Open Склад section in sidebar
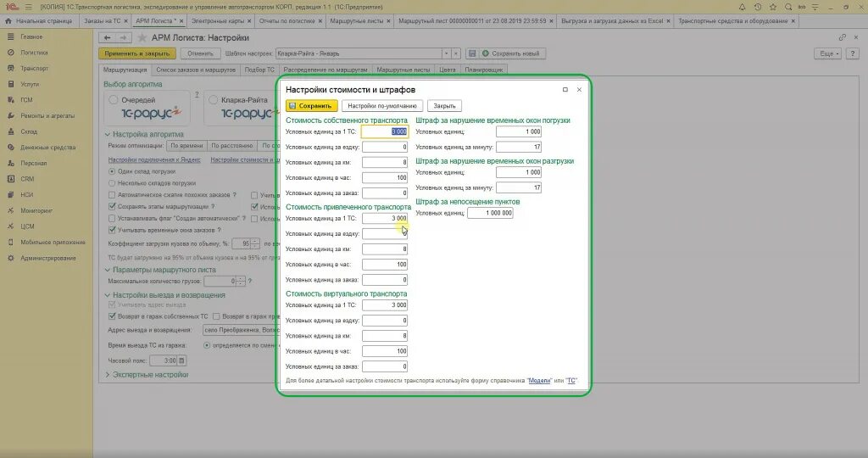This screenshot has width=868, height=458. point(29,131)
